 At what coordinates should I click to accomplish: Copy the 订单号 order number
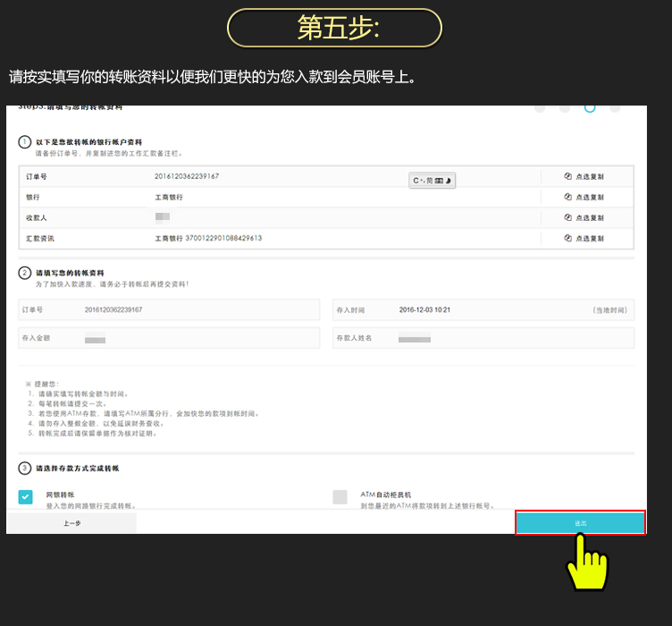coord(584,176)
